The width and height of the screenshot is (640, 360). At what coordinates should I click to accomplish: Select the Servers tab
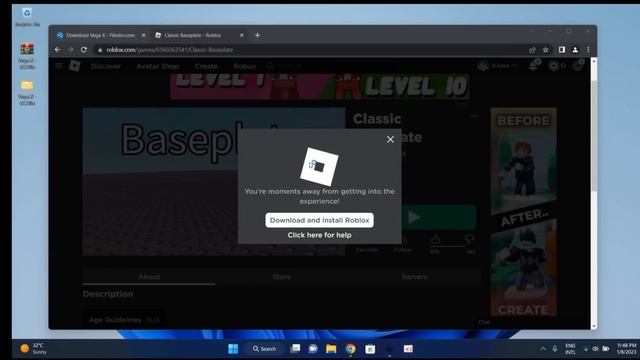pos(414,277)
